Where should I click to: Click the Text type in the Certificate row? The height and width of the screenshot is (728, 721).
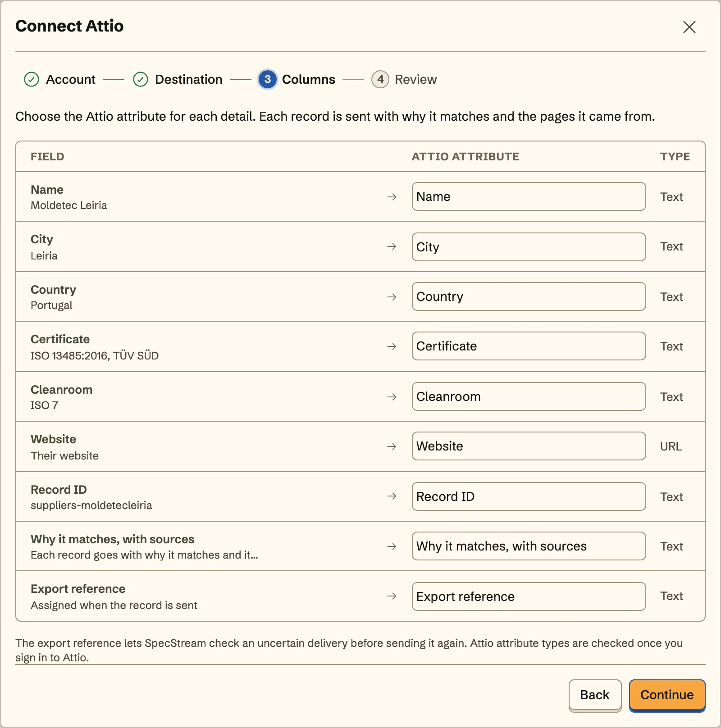coord(671,346)
